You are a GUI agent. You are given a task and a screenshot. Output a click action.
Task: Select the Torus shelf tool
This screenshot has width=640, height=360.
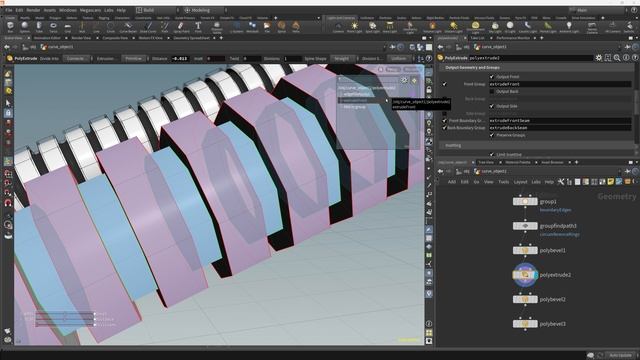[x=53, y=27]
